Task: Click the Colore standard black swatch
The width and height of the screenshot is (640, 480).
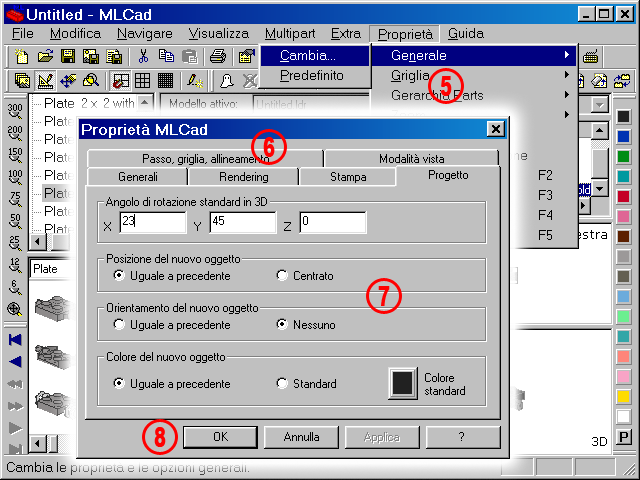Action: tap(403, 383)
